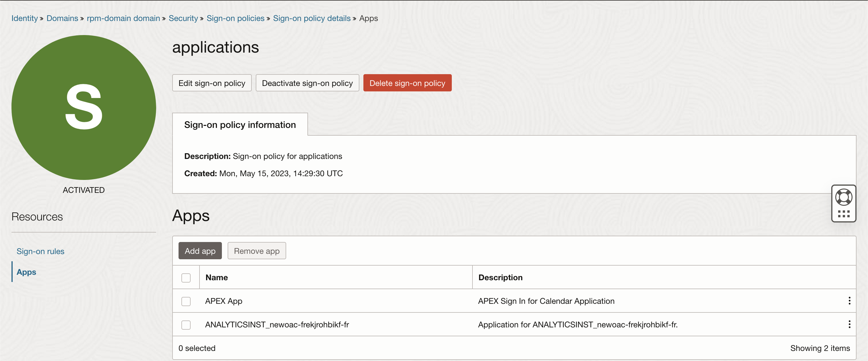Navigate to Identity via breadcrumb
The image size is (868, 361).
pos(24,18)
